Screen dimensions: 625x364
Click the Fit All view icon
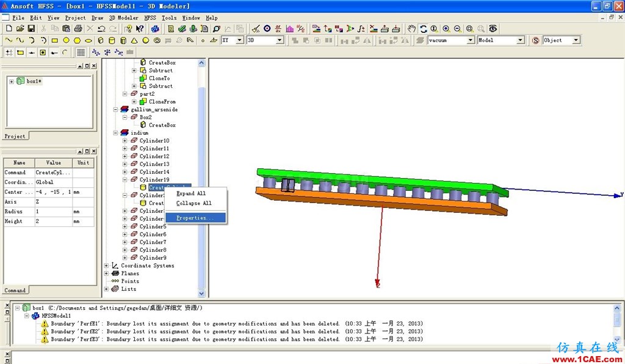tap(469, 29)
